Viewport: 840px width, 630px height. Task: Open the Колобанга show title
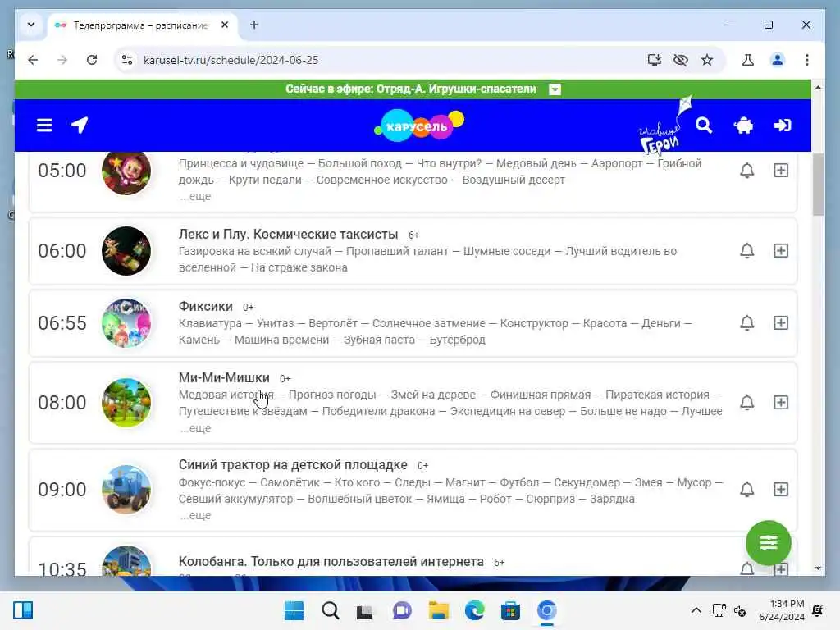tap(331, 561)
